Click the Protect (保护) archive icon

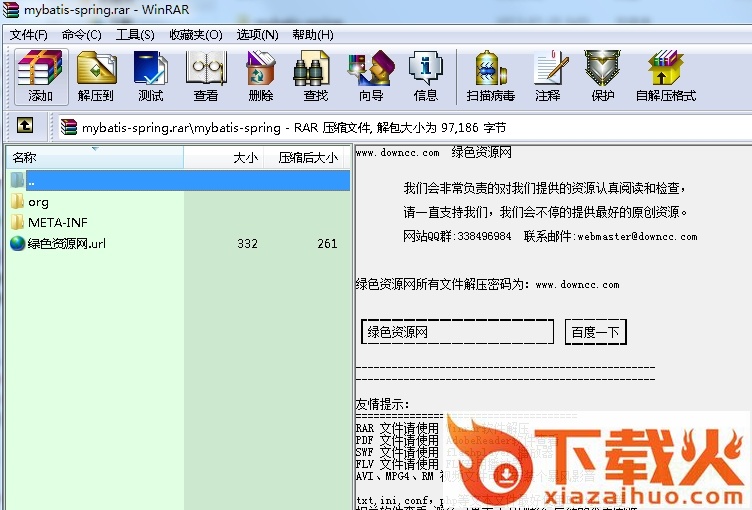(603, 76)
